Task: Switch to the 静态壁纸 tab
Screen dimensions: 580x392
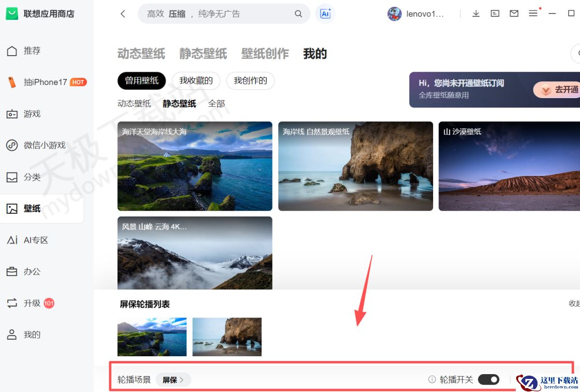Action: pos(203,54)
